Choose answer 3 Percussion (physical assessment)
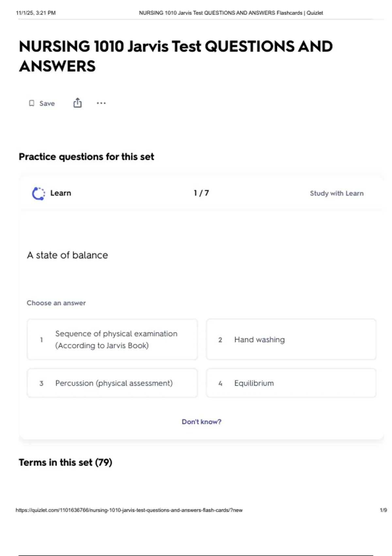The width and height of the screenshot is (392, 556). tap(112, 383)
